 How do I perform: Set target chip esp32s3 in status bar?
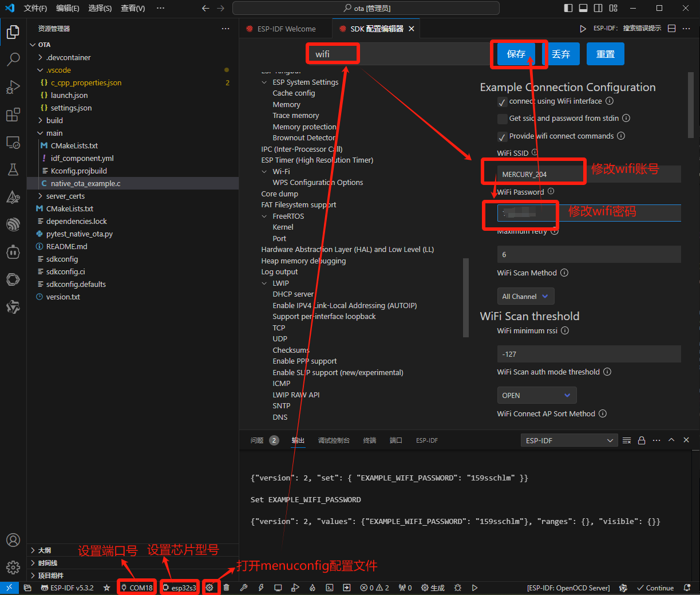pyautogui.click(x=180, y=588)
